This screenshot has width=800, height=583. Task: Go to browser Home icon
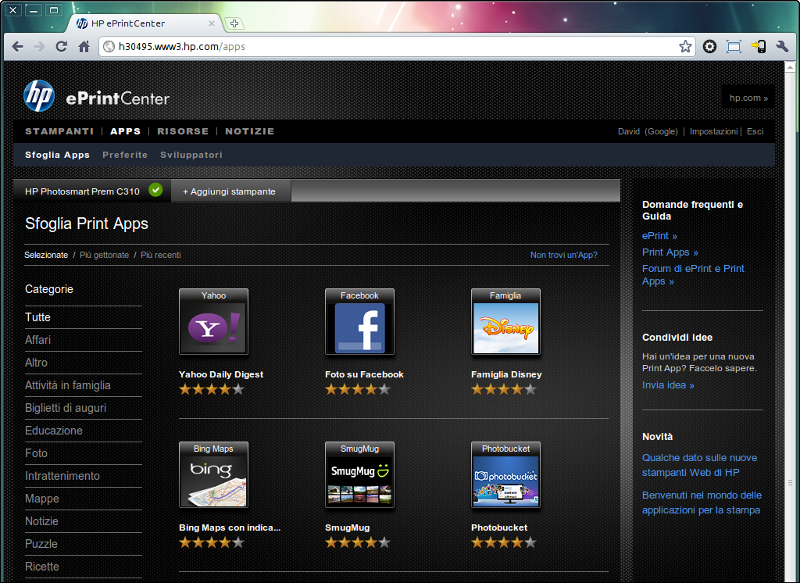[x=84, y=46]
